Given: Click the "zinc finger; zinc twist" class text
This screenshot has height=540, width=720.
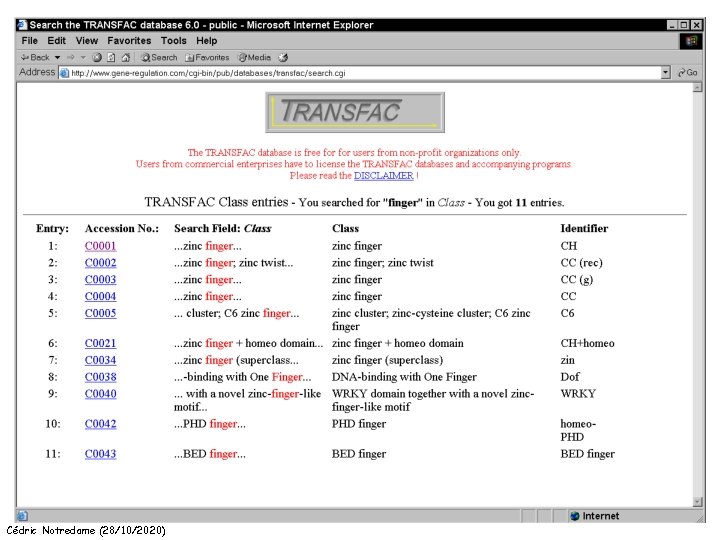Looking at the screenshot, I should (382, 263).
